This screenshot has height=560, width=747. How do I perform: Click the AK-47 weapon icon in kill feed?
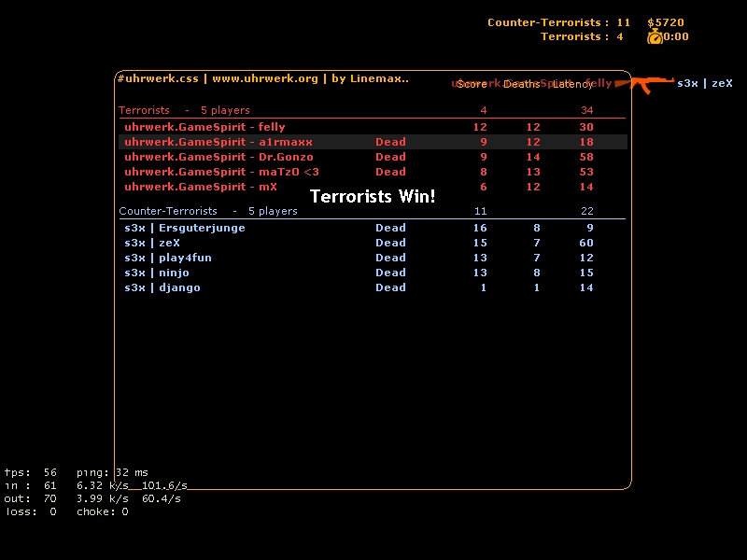click(x=644, y=84)
